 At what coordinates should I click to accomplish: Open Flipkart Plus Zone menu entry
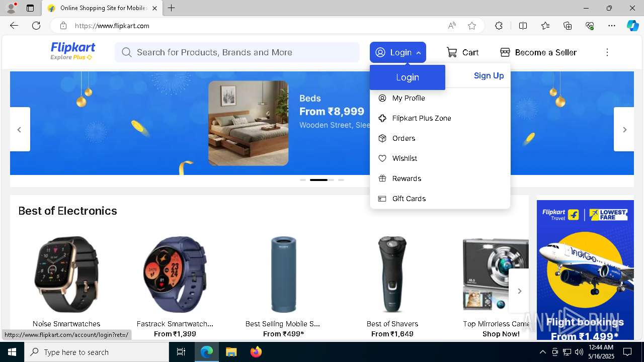click(440, 118)
